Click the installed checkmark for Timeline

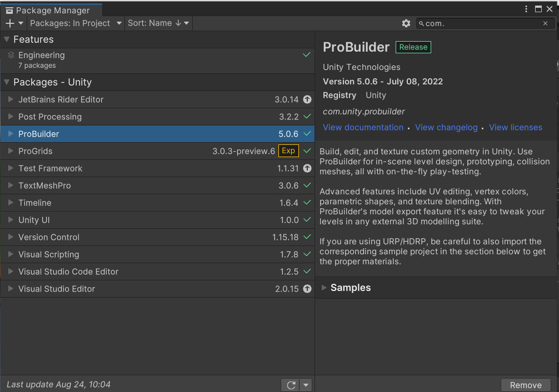(x=307, y=203)
